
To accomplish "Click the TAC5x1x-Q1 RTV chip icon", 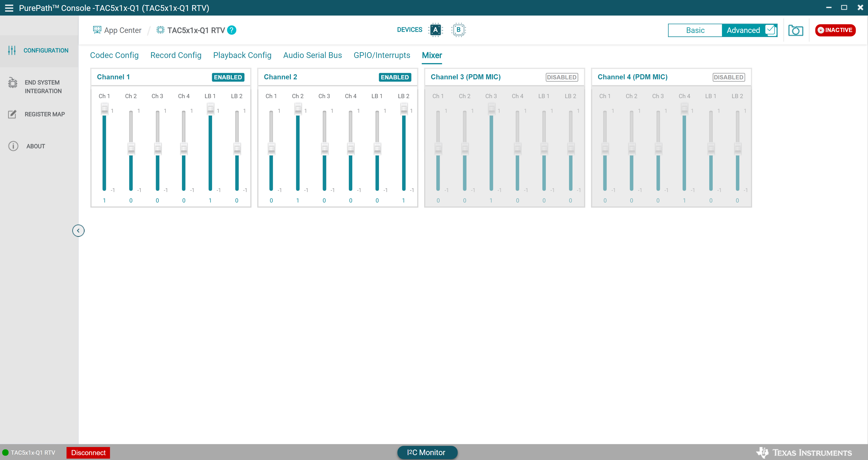I will [160, 30].
